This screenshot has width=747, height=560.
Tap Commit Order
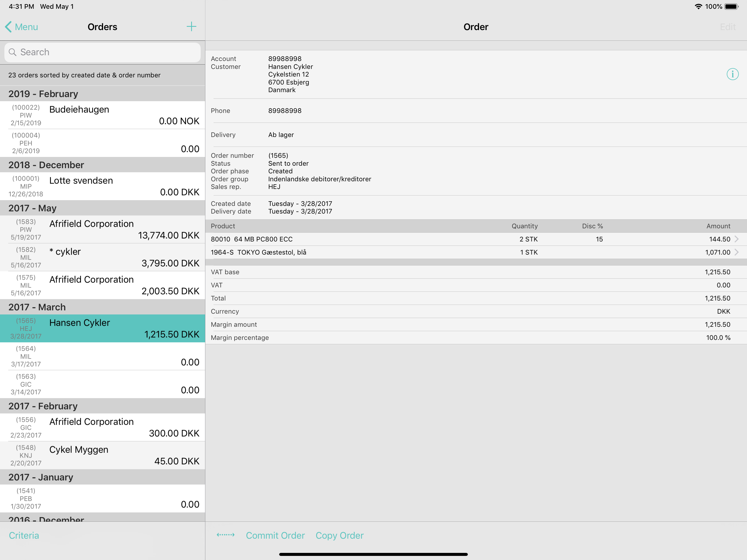tap(275, 535)
